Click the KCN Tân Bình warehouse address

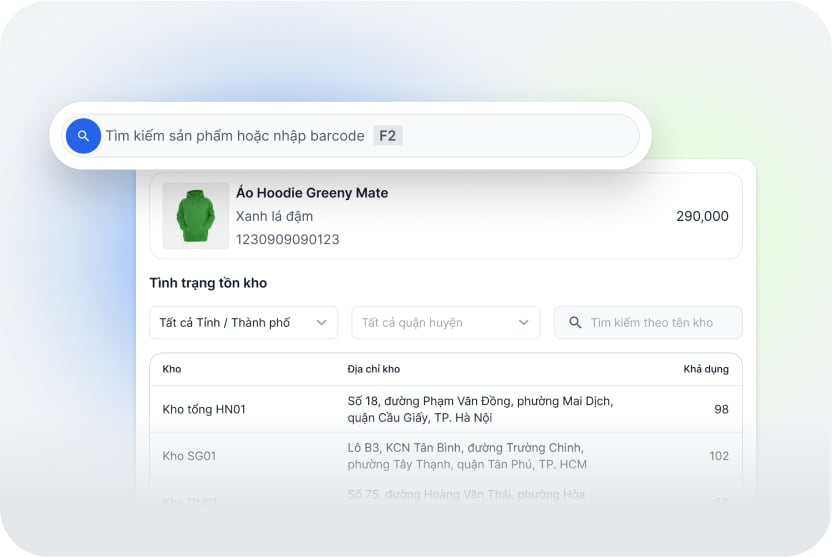[x=467, y=456]
